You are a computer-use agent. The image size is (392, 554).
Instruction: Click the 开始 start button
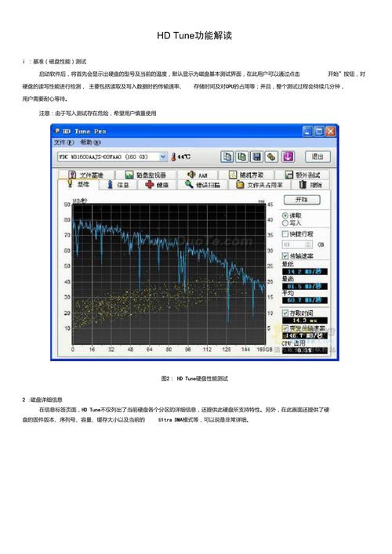[302, 200]
